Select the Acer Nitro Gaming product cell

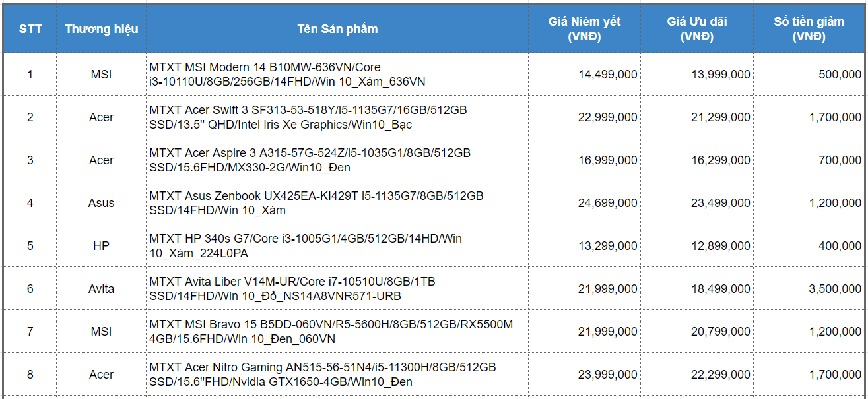(x=337, y=375)
